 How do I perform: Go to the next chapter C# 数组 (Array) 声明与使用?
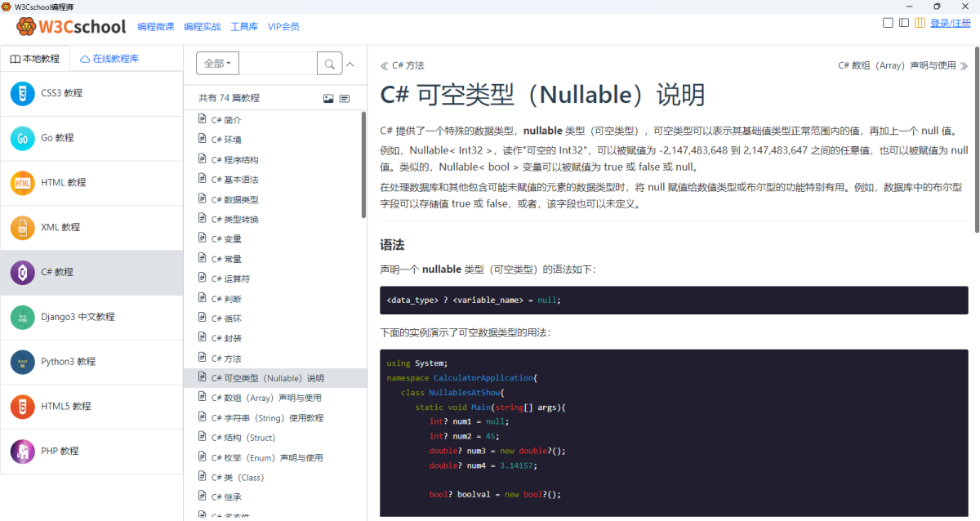[902, 65]
